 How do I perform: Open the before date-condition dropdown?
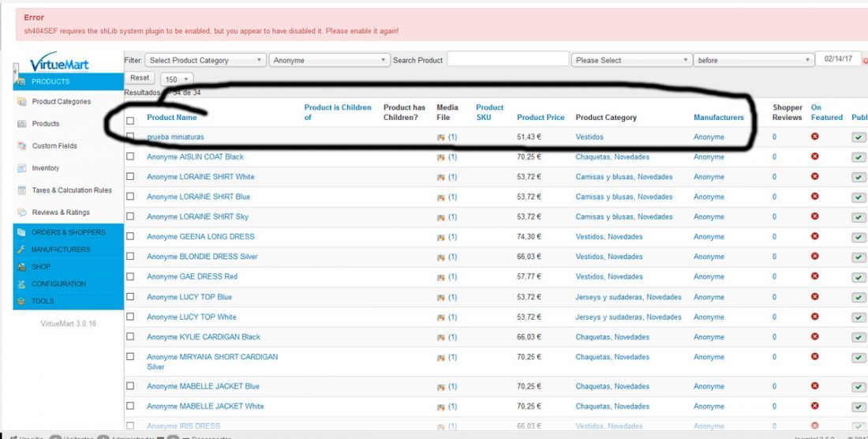point(754,60)
